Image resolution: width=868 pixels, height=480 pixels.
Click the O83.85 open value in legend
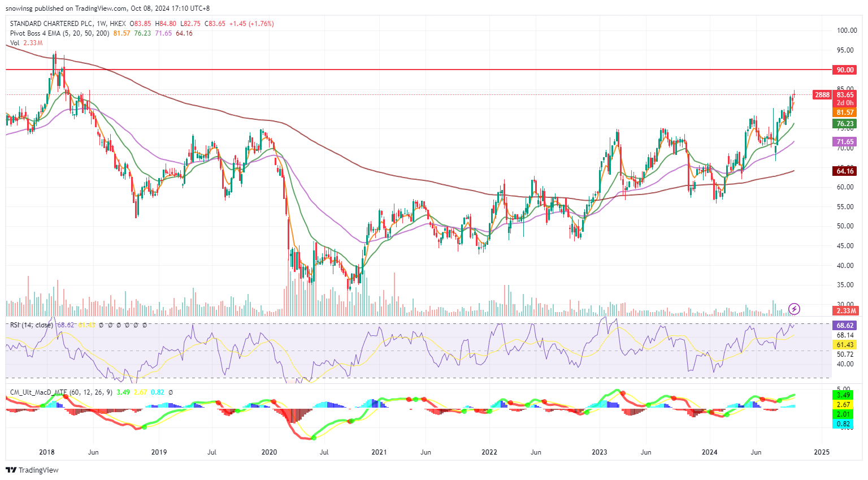pyautogui.click(x=141, y=24)
